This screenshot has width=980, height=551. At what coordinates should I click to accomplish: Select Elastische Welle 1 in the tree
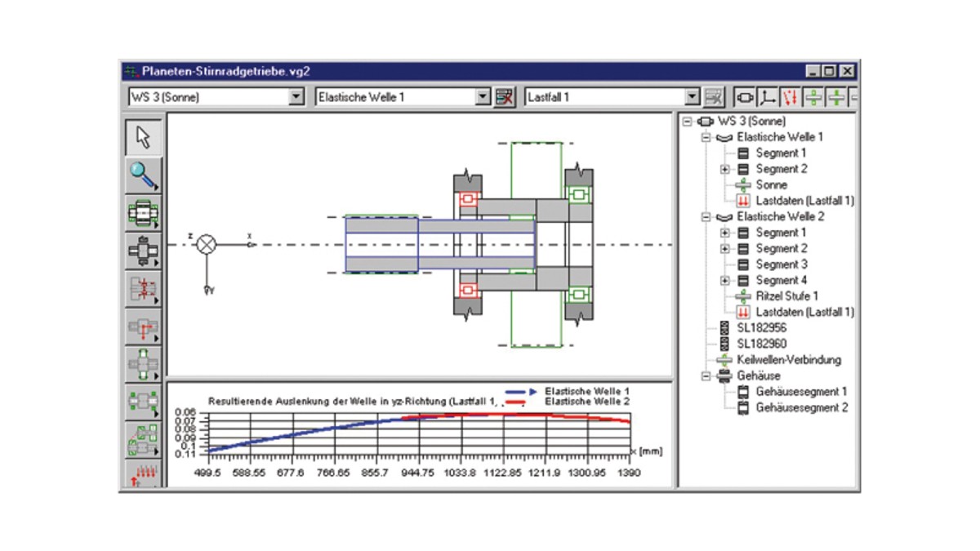780,137
